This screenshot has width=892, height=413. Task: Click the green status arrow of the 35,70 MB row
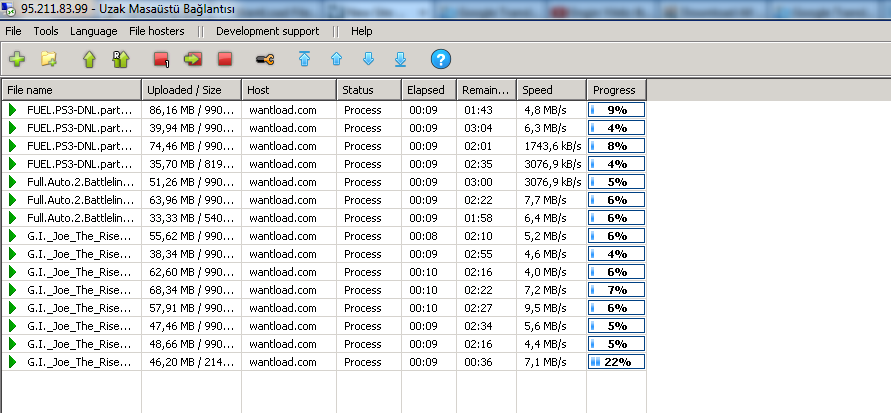(x=13, y=164)
